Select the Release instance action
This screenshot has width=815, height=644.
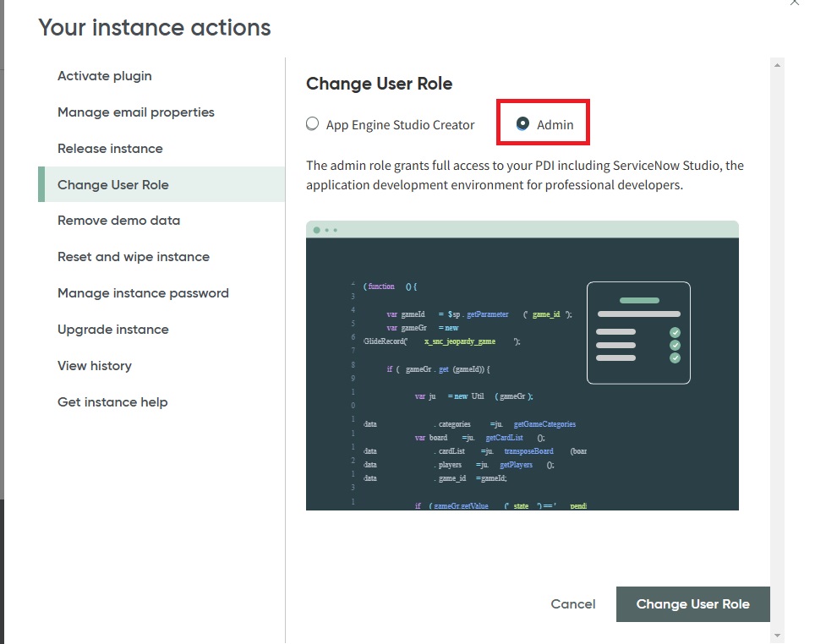click(110, 149)
